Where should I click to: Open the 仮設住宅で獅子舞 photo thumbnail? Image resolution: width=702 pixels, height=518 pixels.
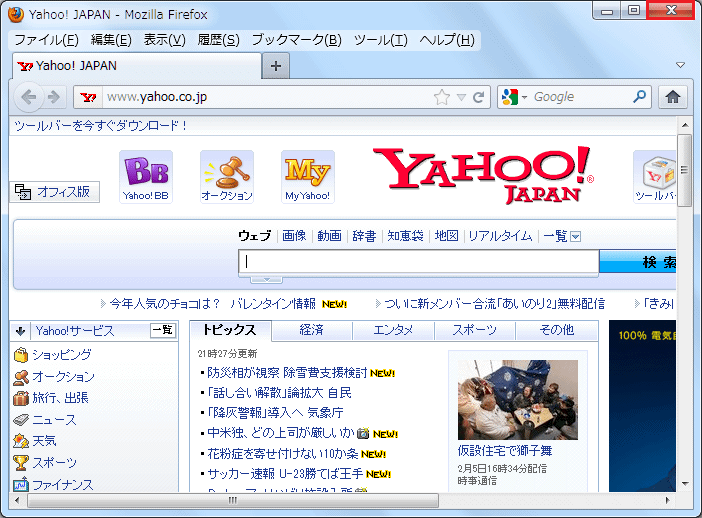518,400
